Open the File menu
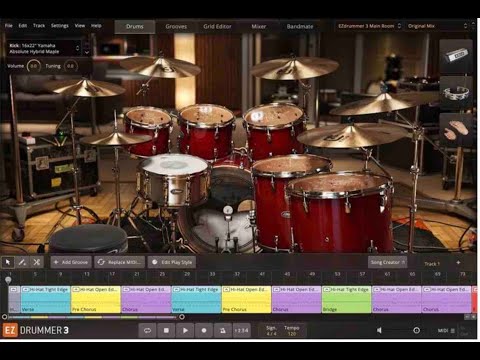Image resolution: width=480 pixels, height=360 pixels. [x=9, y=26]
